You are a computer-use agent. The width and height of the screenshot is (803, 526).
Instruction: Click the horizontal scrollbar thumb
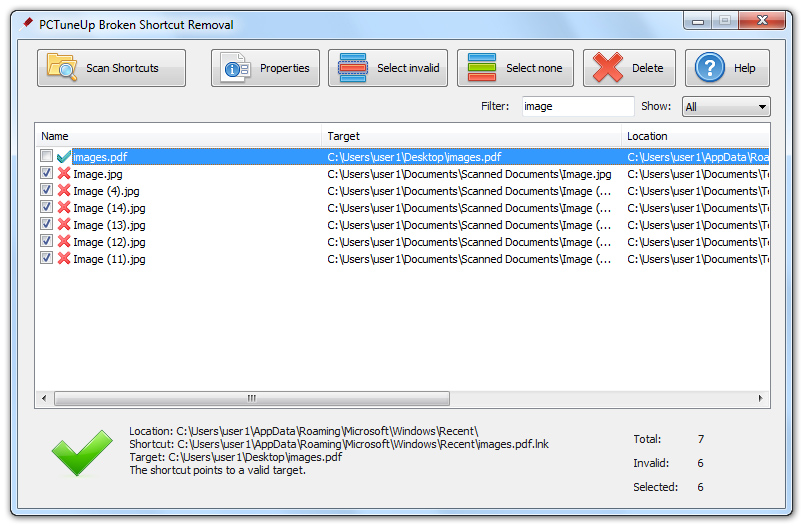click(251, 398)
